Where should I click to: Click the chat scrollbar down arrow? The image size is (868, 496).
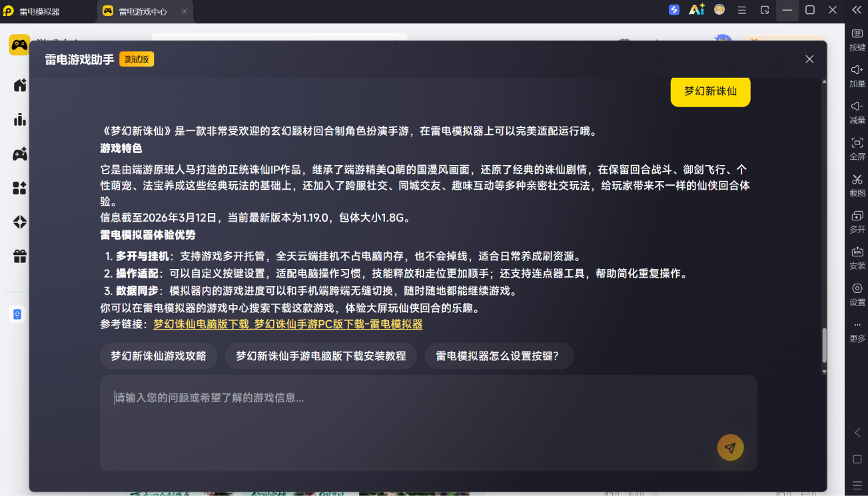(x=824, y=372)
